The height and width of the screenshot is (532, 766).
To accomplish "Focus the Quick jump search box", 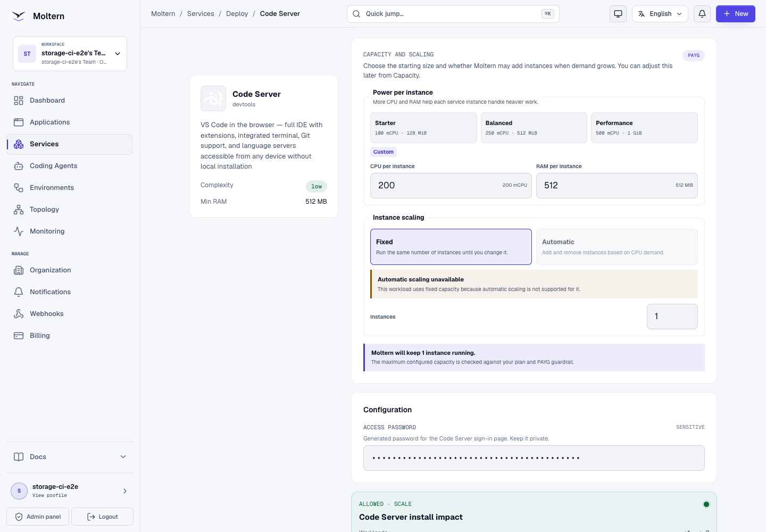I will (x=453, y=14).
